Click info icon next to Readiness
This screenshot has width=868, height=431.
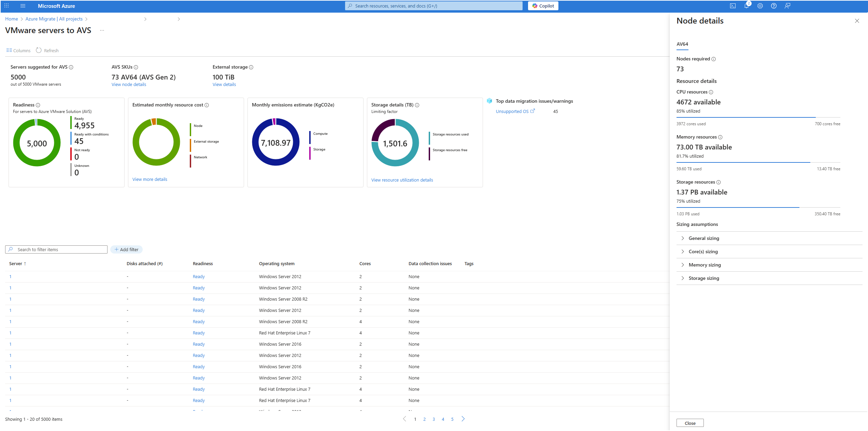(x=38, y=105)
